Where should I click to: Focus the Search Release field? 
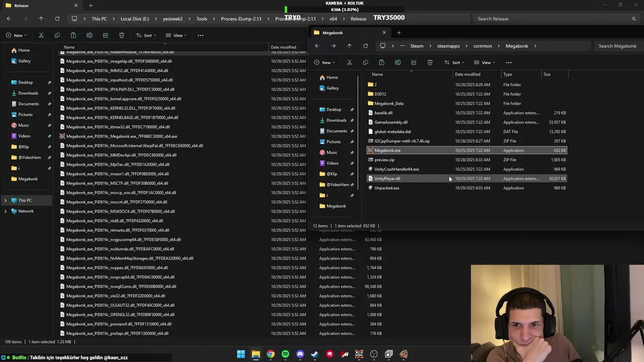pos(556,19)
